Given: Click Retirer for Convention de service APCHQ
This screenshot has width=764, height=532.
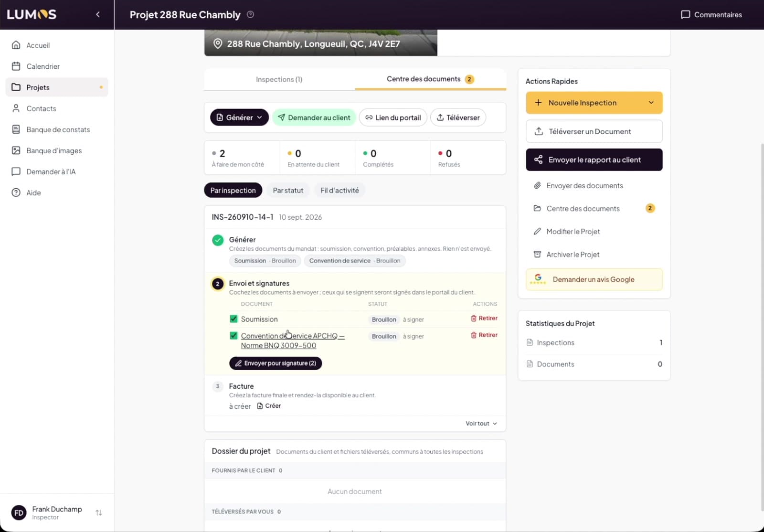Looking at the screenshot, I should click(484, 335).
